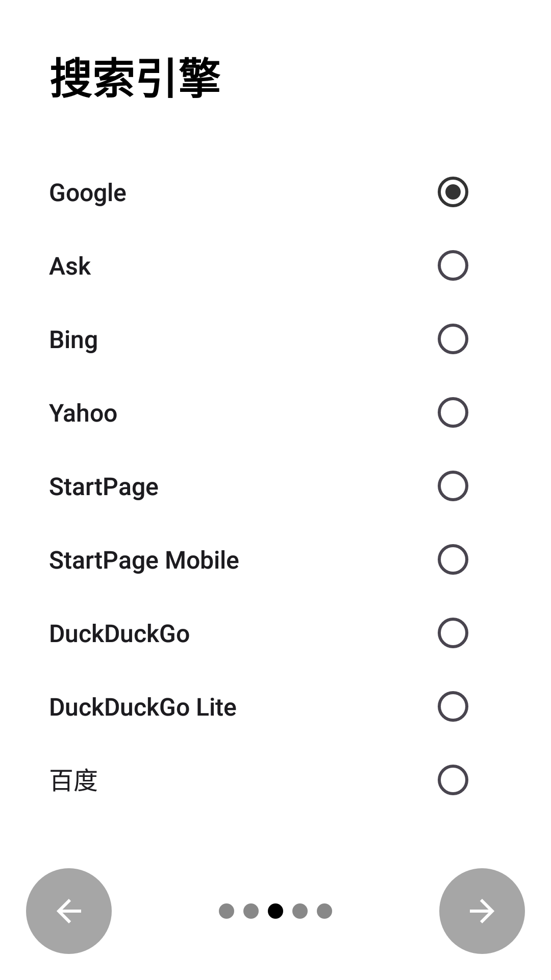Select the Yahoo radio button
Viewport: 551px width, 980px height.
[453, 412]
